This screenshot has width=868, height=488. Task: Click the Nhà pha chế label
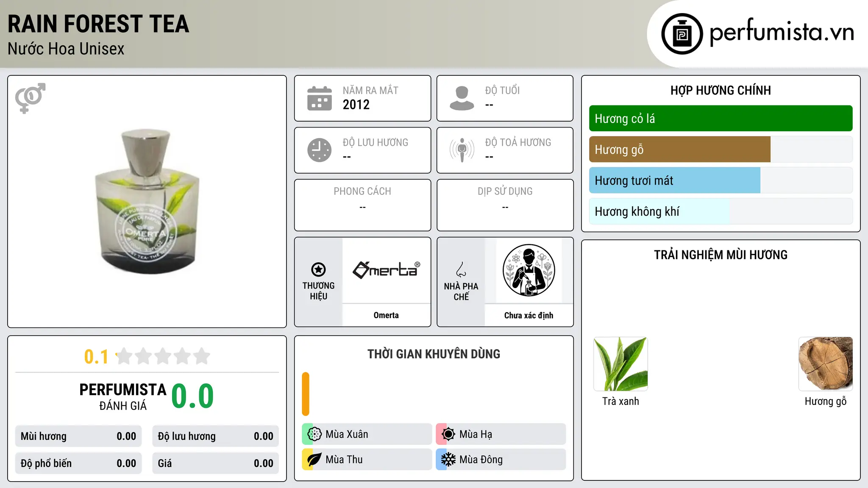461,291
